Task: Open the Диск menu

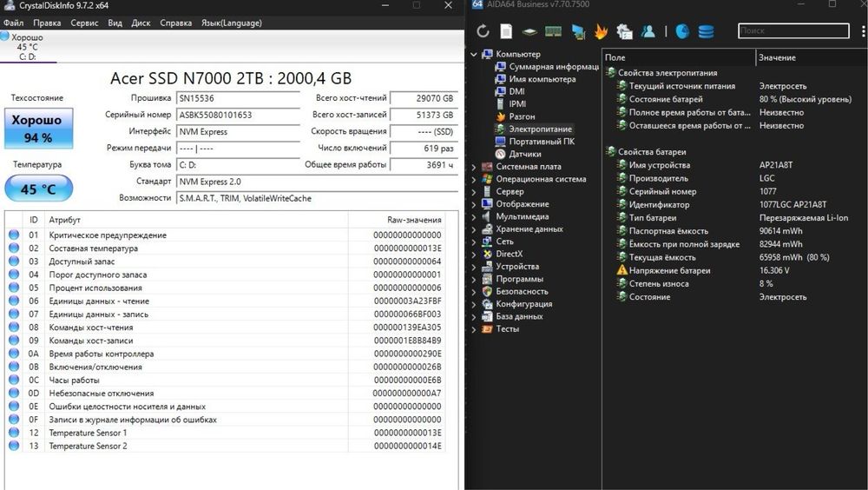Action: (x=141, y=23)
